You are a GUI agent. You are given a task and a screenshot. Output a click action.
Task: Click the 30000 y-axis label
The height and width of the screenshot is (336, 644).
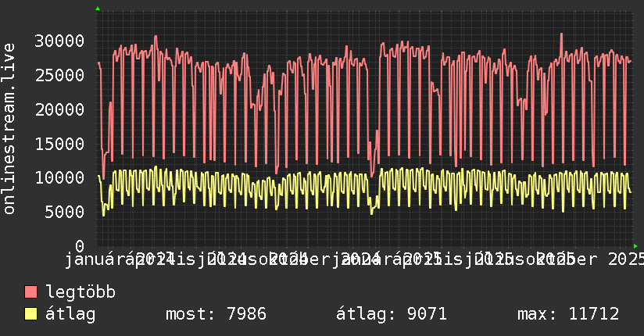point(59,41)
